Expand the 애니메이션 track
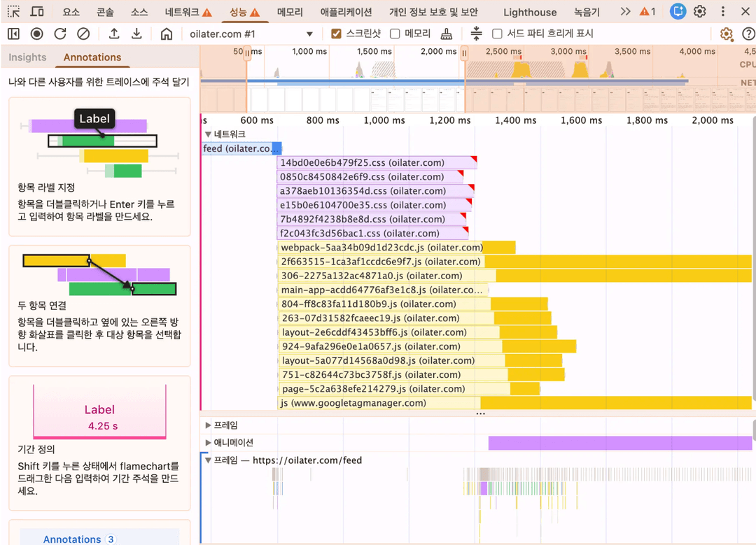Screen dimensions: 756x545 coord(208,443)
